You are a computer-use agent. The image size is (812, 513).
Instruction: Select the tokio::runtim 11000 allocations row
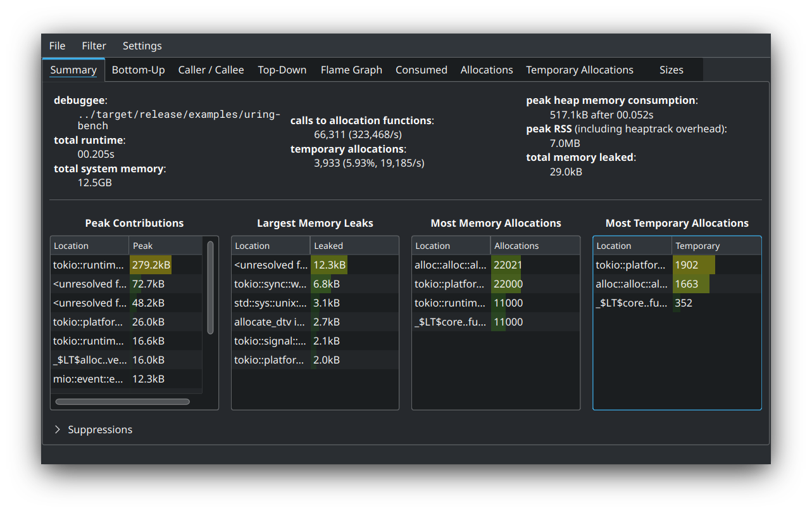(496, 303)
